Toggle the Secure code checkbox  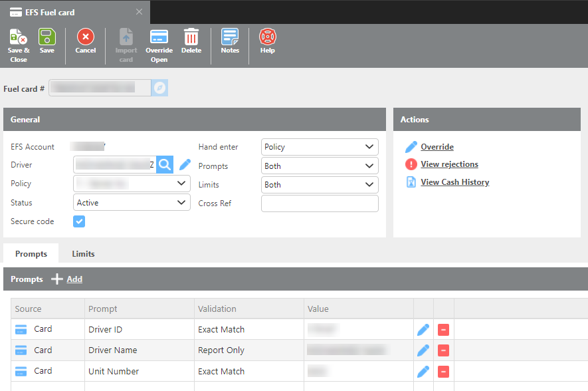(x=79, y=221)
